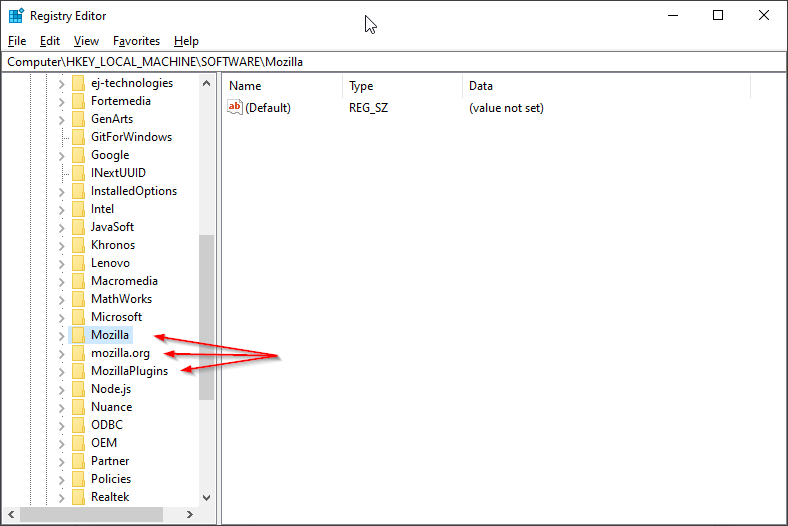The image size is (788, 526).
Task: Select the Mozilla folder icon
Action: [x=78, y=335]
